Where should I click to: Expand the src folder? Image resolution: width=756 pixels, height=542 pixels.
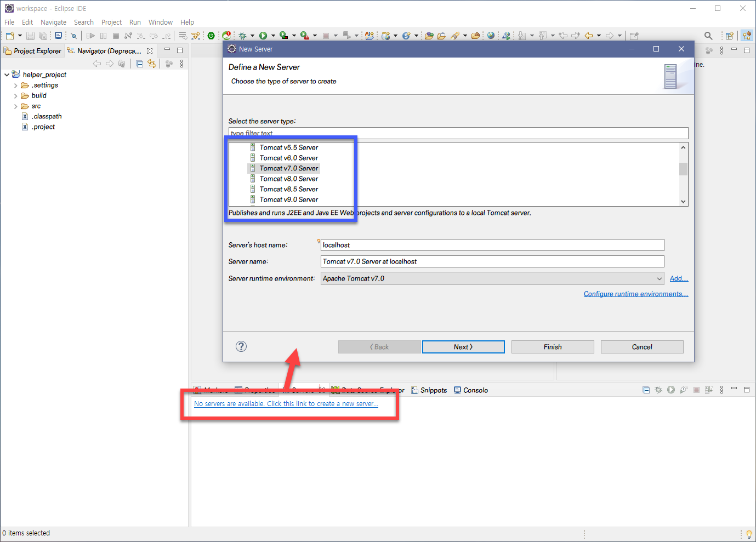click(x=15, y=106)
